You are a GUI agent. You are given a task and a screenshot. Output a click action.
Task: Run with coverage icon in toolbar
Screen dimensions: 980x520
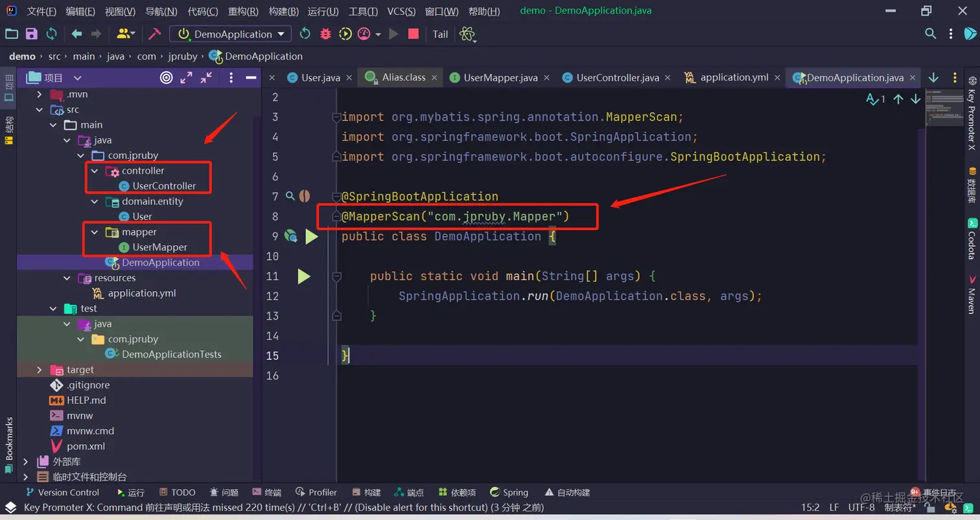[345, 34]
